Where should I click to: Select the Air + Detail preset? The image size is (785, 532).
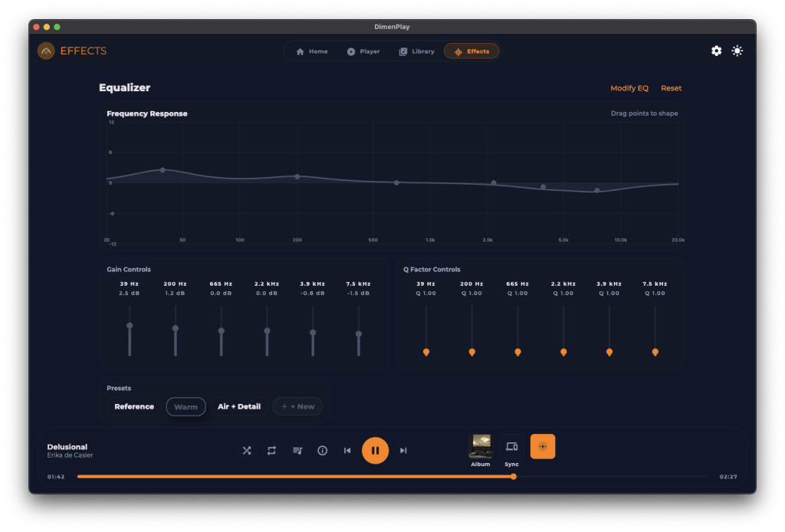pos(239,406)
